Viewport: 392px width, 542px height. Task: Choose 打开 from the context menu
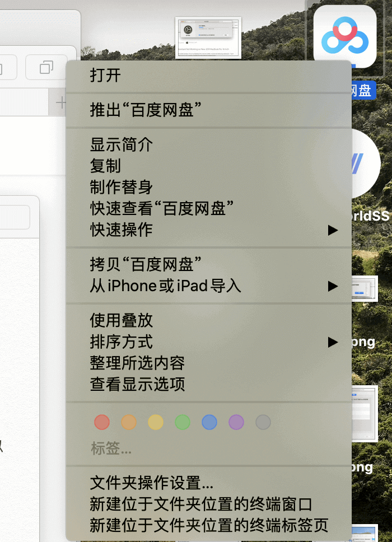pos(106,75)
